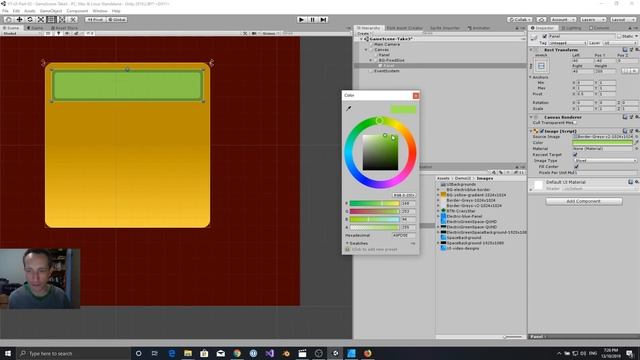Adjust the A alpha channel slider
Screen dimensions: 640x360
coord(374,227)
